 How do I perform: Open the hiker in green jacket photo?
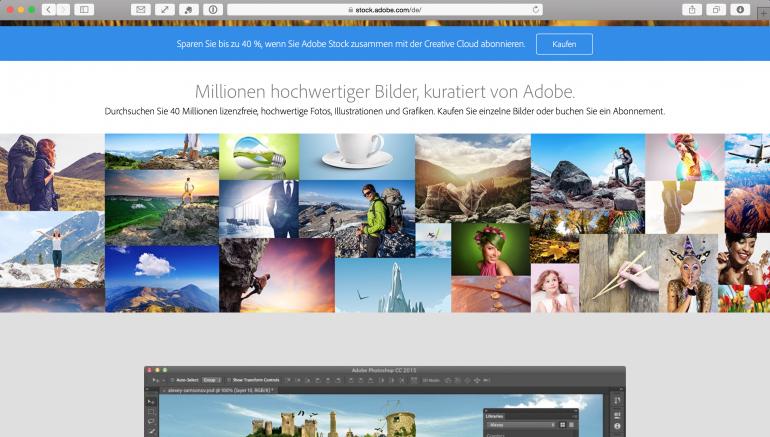pos(357,219)
